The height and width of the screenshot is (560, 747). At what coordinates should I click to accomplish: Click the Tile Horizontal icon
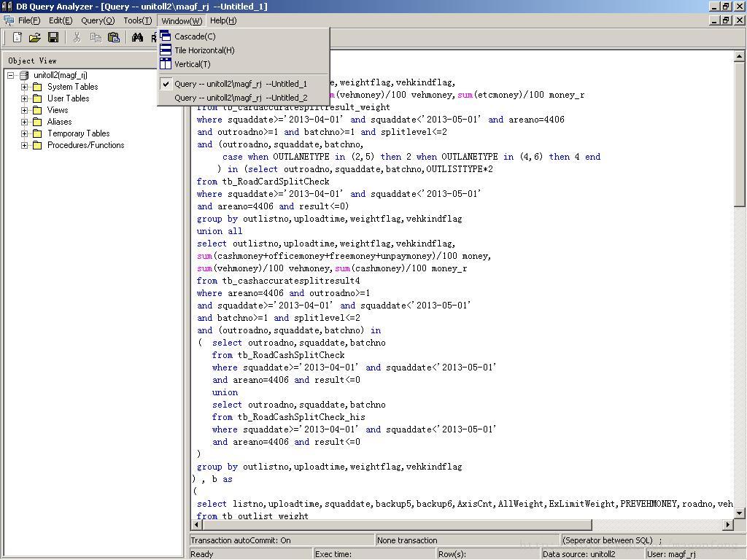166,50
